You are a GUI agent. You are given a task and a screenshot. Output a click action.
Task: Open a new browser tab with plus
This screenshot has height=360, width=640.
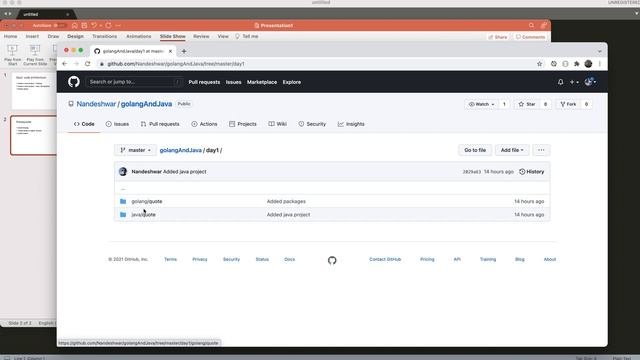[x=184, y=51]
